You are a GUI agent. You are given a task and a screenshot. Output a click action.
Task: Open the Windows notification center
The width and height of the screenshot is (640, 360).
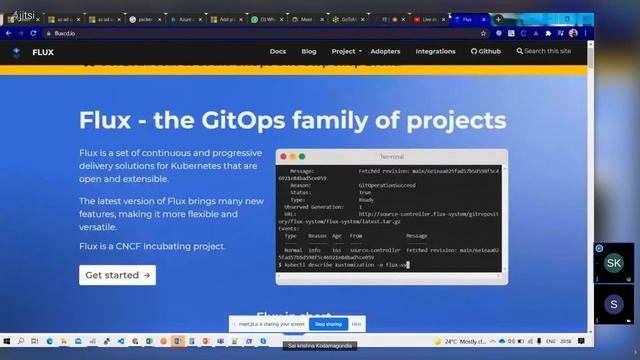point(581,341)
